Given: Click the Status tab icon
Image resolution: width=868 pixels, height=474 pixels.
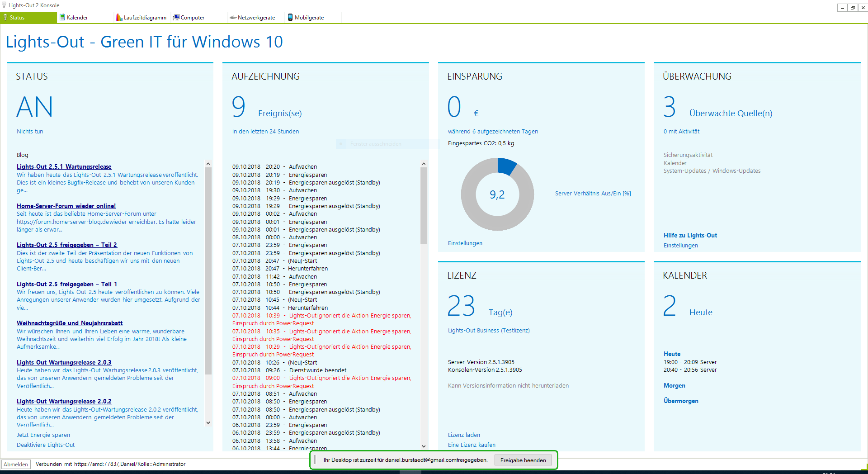Looking at the screenshot, I should [5, 18].
